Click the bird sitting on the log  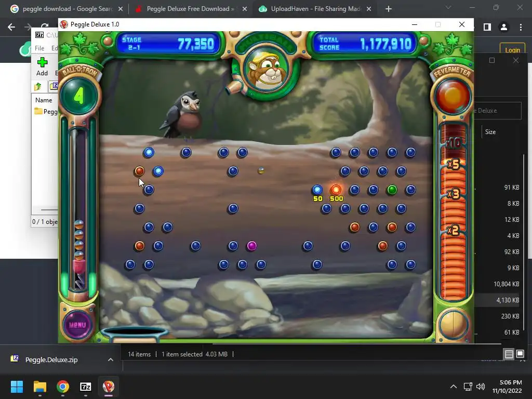click(182, 115)
